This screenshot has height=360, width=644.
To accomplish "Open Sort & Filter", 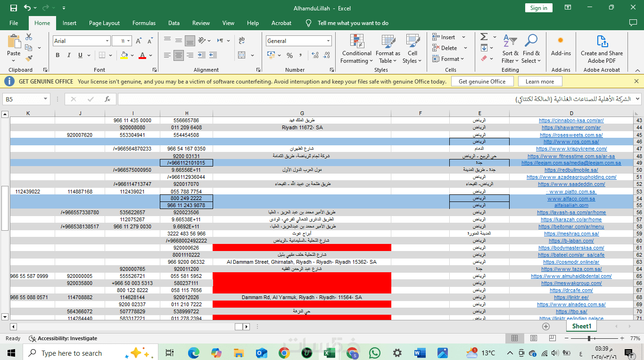I will click(510, 49).
